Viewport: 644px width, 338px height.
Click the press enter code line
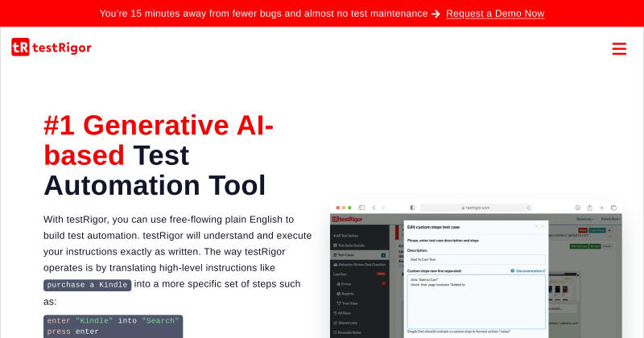[72, 332]
